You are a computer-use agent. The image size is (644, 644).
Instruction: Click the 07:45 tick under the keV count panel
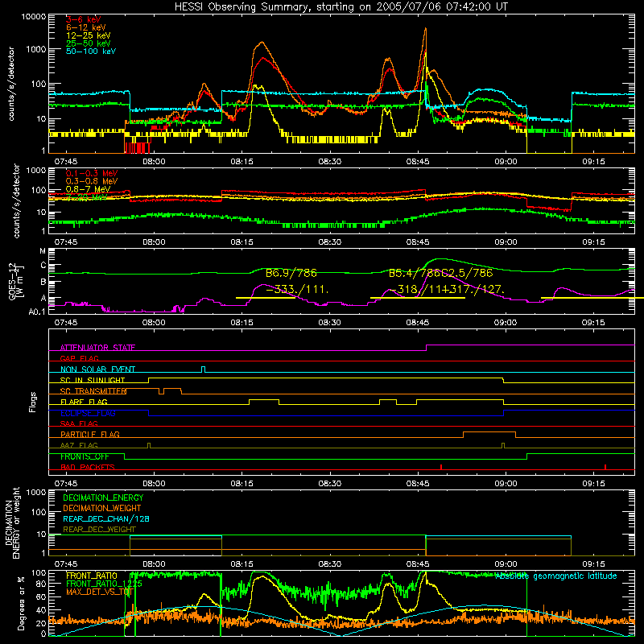click(x=66, y=162)
